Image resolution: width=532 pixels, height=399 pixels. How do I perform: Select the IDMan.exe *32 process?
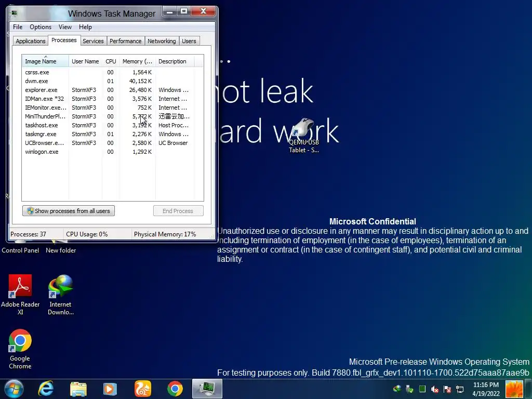click(113, 99)
